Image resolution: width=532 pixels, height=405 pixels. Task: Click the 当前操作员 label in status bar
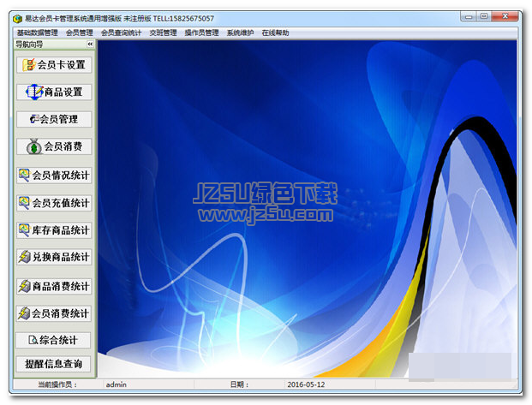[x=57, y=384]
